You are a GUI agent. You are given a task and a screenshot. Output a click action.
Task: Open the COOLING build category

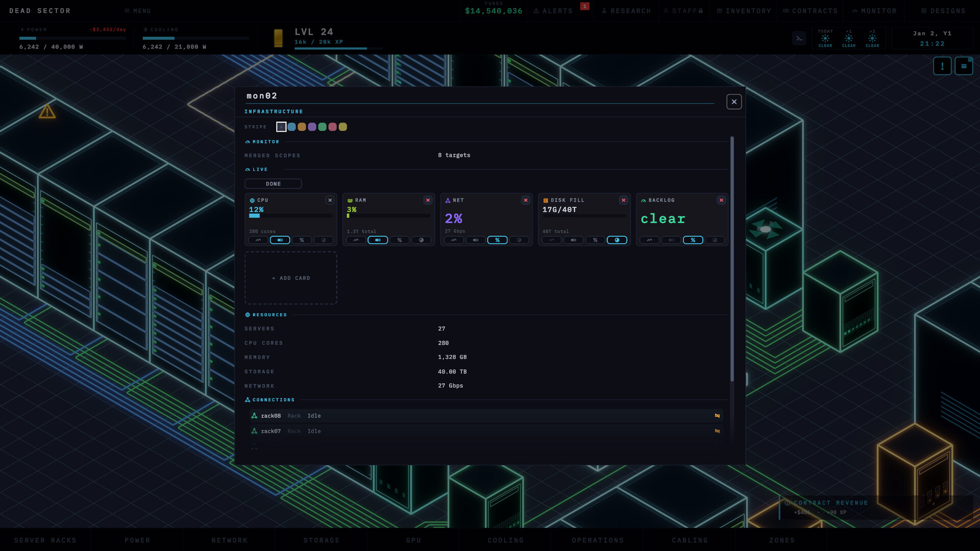point(506,540)
